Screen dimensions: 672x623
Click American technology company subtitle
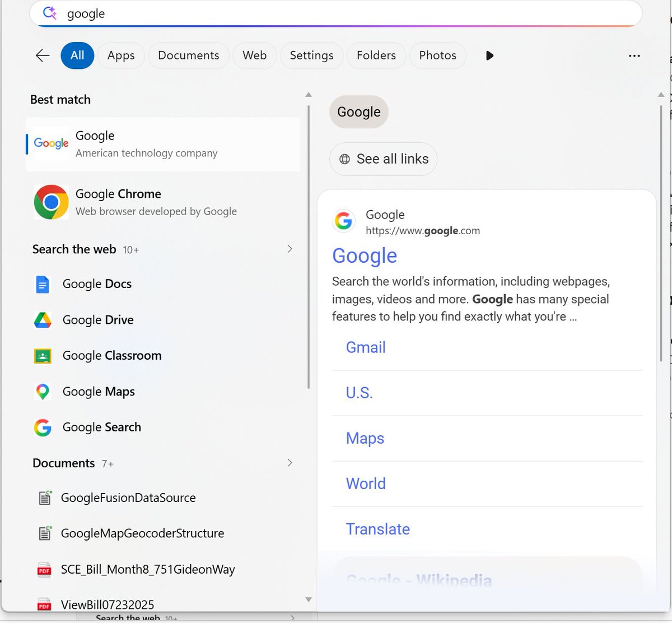point(147,153)
